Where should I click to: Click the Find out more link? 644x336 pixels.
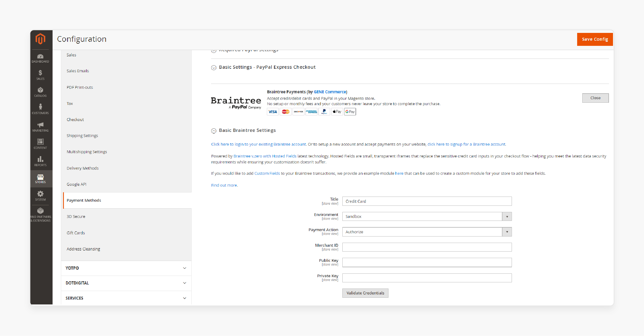[224, 185]
